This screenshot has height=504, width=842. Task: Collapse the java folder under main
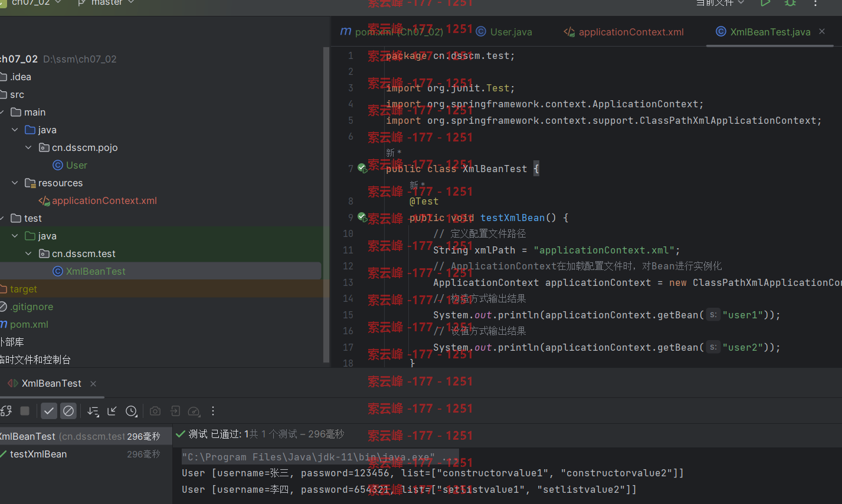tap(15, 130)
